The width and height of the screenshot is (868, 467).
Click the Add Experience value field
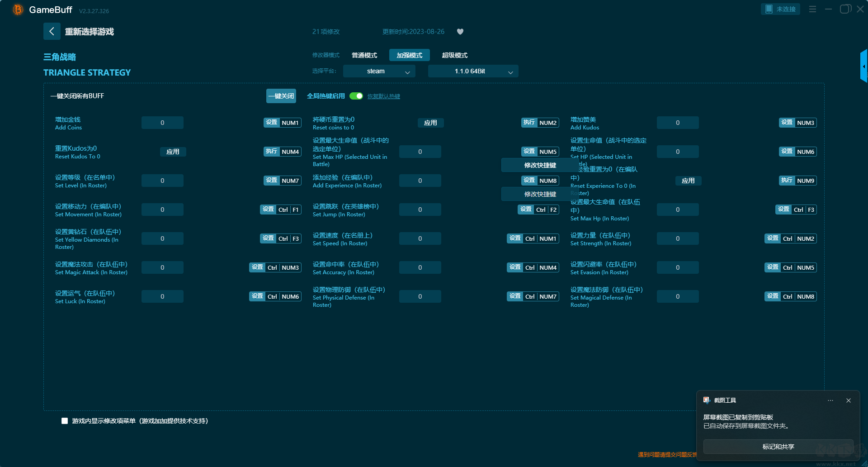click(420, 181)
